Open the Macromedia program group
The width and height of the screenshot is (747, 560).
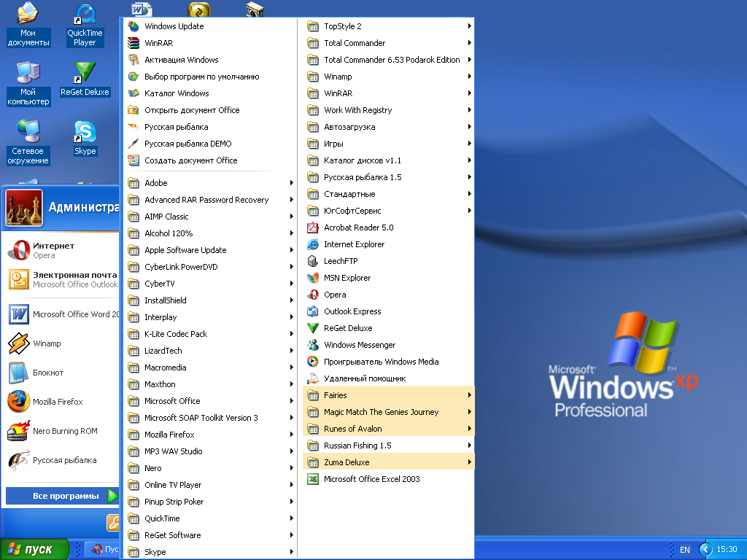coord(209,367)
